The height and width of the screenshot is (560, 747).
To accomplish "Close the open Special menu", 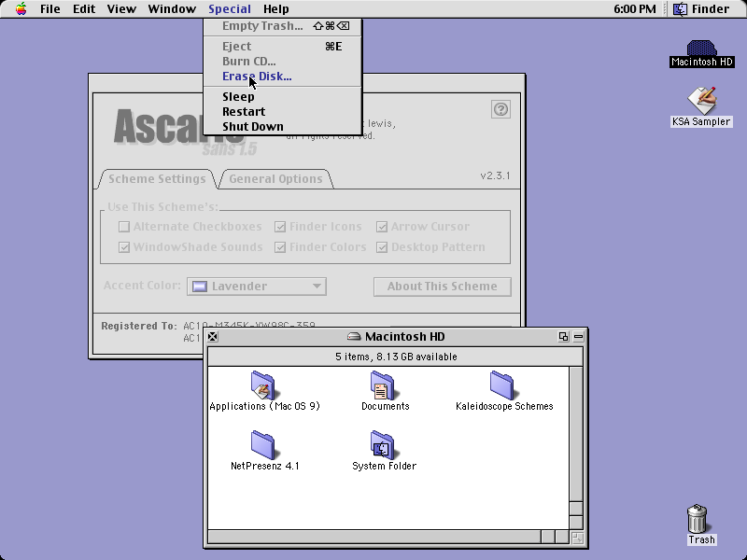I will pos(230,8).
